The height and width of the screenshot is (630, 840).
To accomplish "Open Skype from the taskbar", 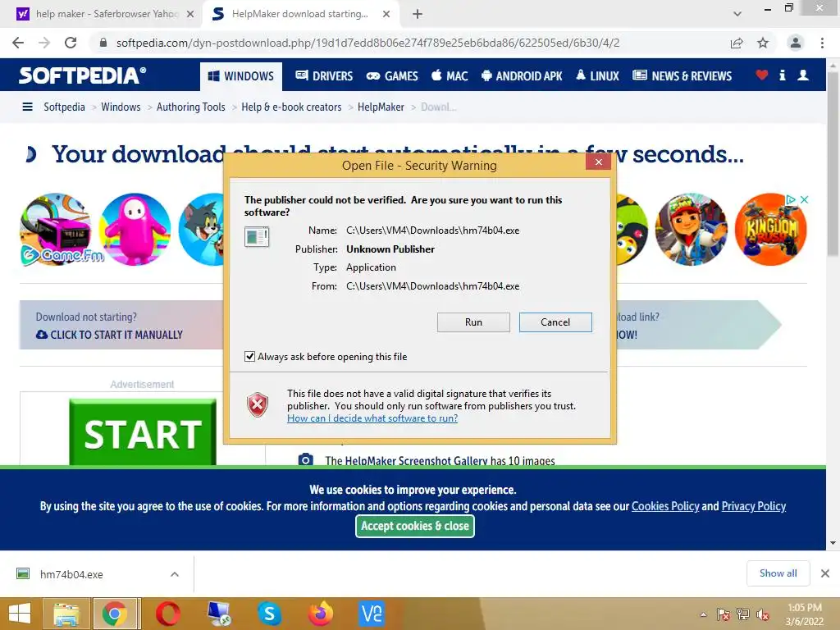I will click(269, 614).
